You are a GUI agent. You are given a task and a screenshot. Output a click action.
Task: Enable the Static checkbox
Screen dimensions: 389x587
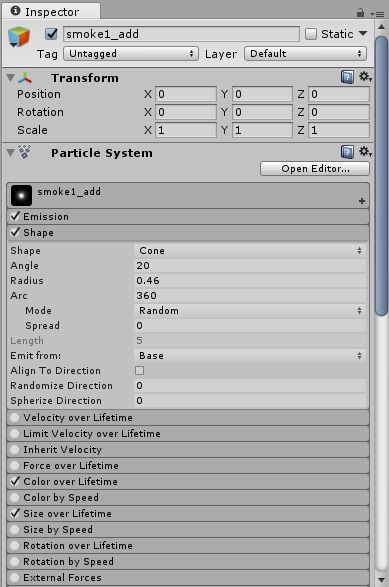click(310, 34)
